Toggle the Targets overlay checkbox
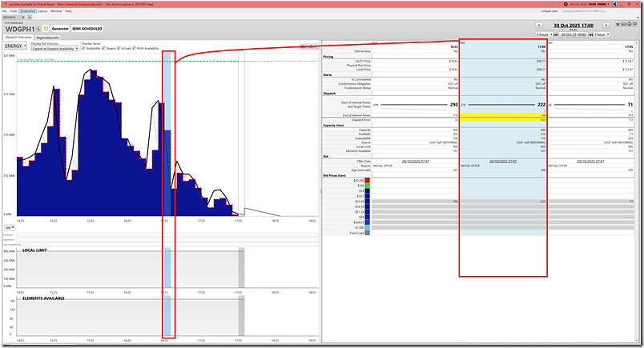 click(x=103, y=49)
